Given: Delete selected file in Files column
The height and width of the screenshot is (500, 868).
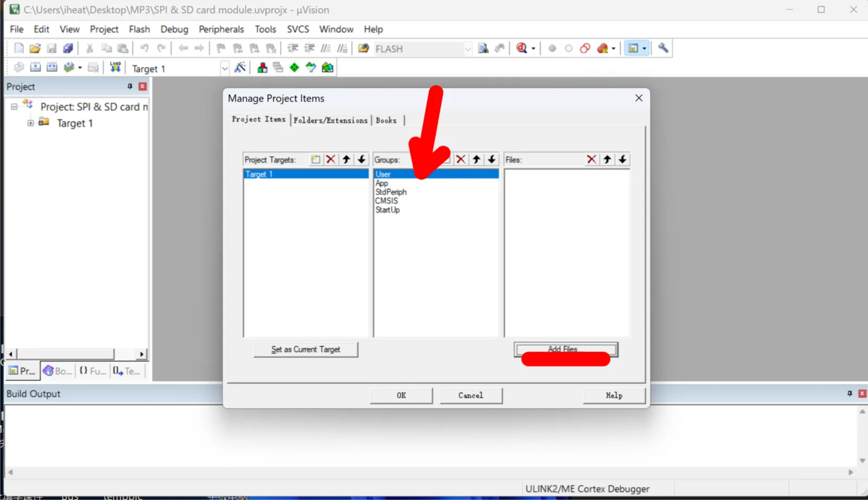Looking at the screenshot, I should [591, 159].
